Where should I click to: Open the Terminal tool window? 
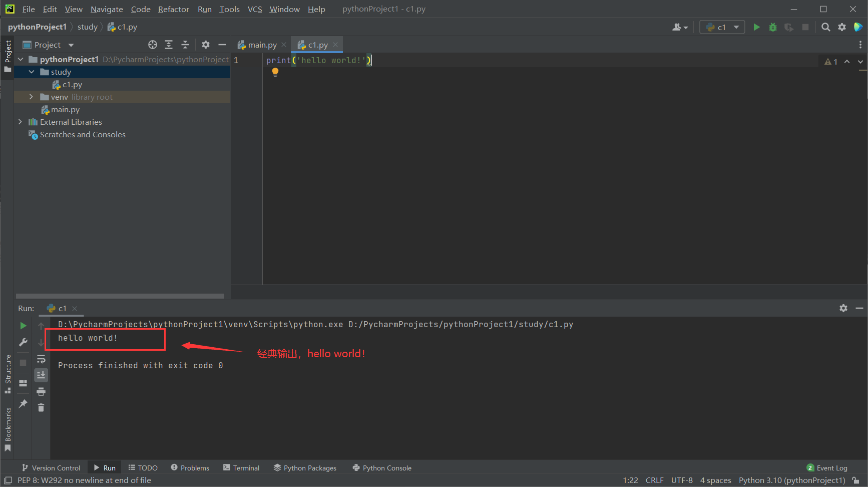point(241,467)
